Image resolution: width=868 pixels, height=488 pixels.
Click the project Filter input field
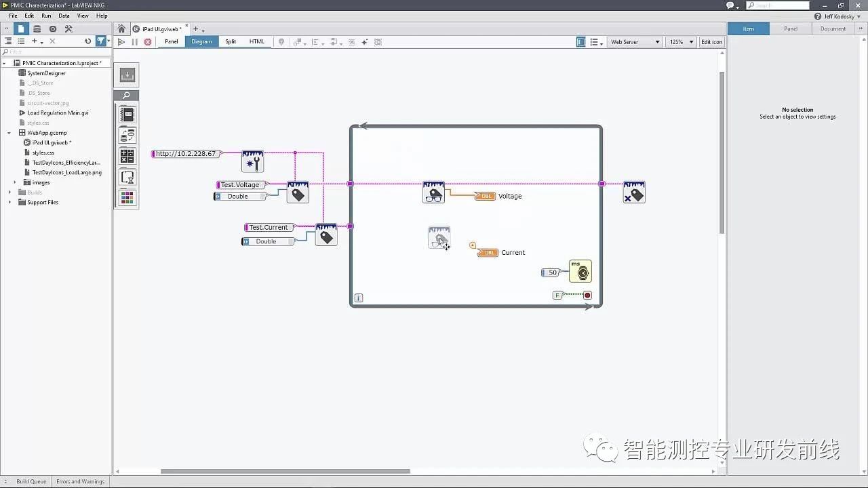56,52
